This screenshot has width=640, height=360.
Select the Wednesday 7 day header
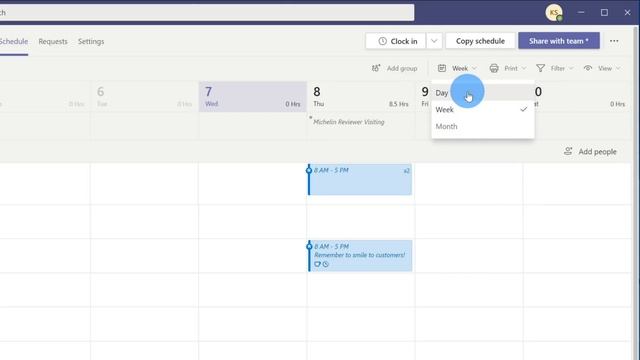click(x=253, y=97)
